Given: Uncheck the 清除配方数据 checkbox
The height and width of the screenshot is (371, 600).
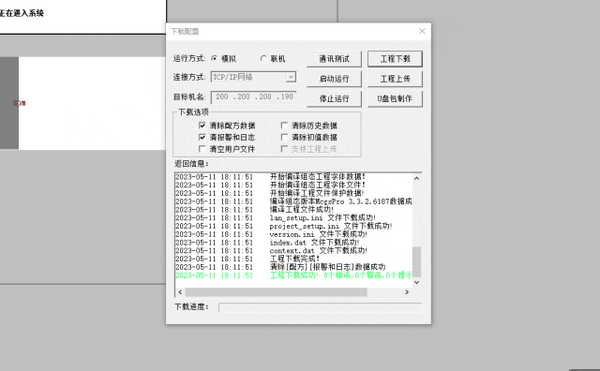Looking at the screenshot, I should tap(202, 125).
